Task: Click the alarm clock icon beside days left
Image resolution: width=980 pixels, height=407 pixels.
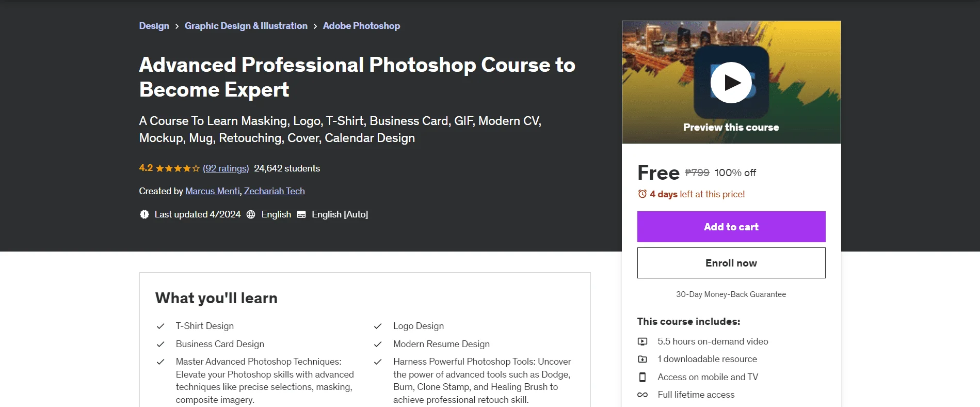Action: 642,194
